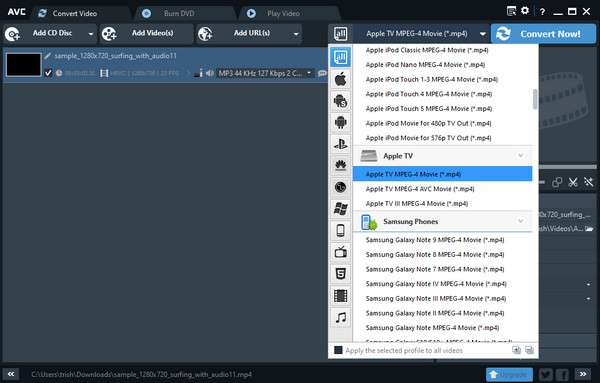Open the scissors trim tool
The height and width of the screenshot is (383, 600).
(573, 182)
